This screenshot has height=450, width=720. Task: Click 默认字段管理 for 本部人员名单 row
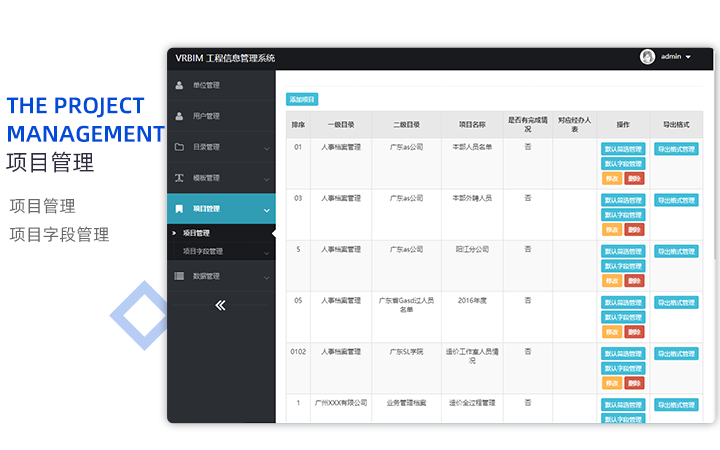pyautogui.click(x=623, y=163)
